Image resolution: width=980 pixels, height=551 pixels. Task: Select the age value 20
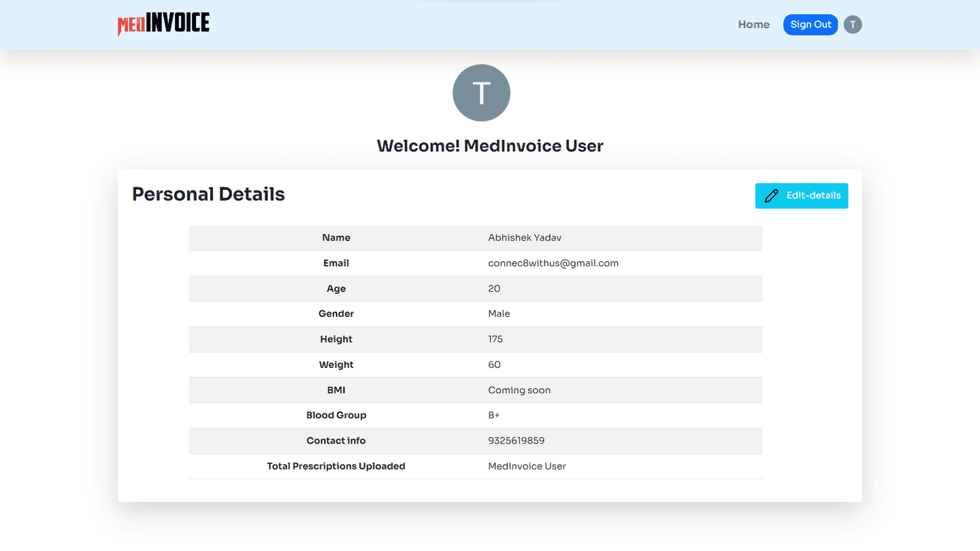494,289
